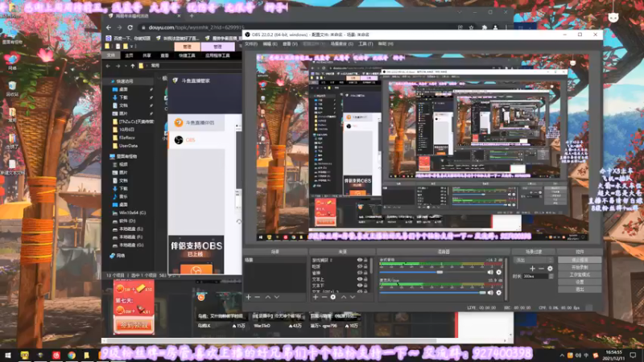
Task: Move source down in OBS Sources panel
Action: click(x=353, y=297)
